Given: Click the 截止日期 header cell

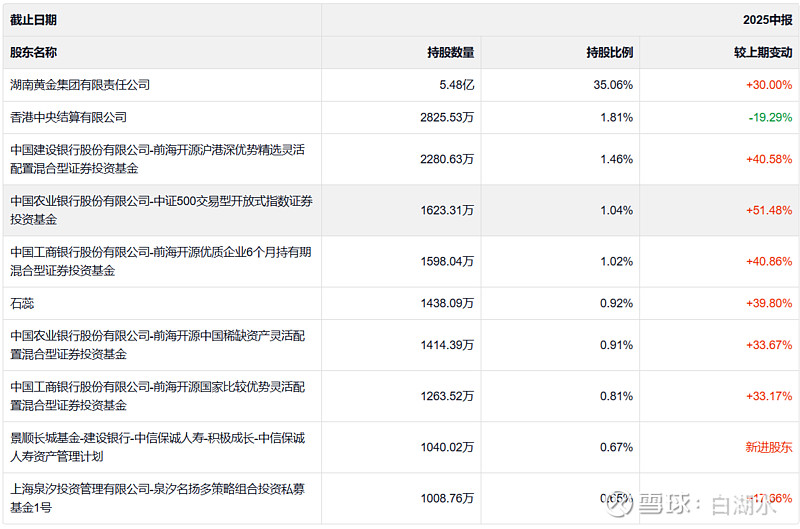Looking at the screenshot, I should 34,19.
